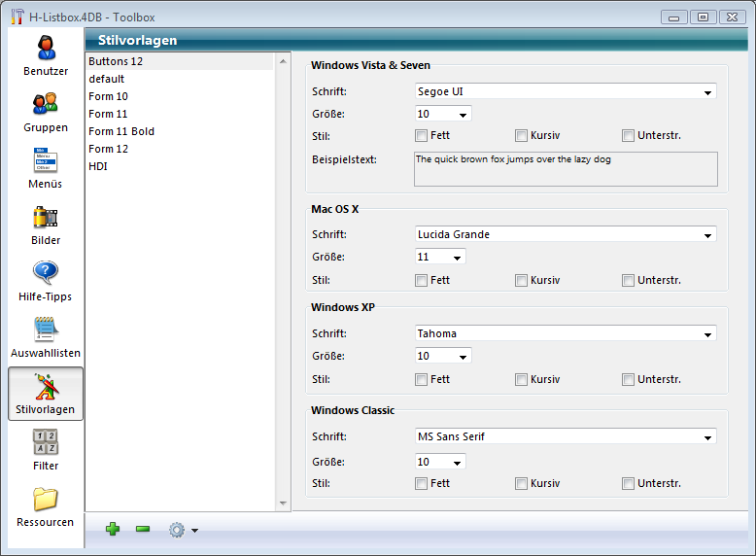Select the 'default' style entry
This screenshot has width=756, height=556.
point(107,79)
